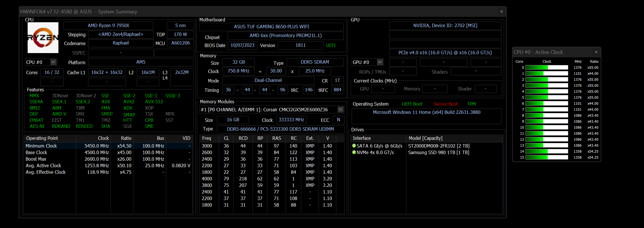The image size is (644, 228).
Task: Click the 3DNow! feature label
Action: 60,96
